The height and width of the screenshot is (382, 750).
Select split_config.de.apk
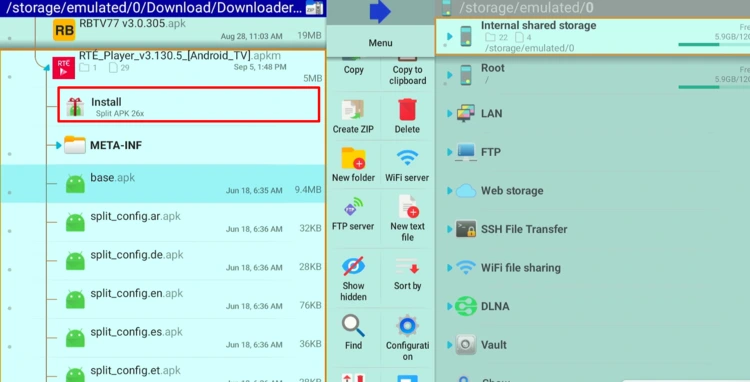(163, 261)
